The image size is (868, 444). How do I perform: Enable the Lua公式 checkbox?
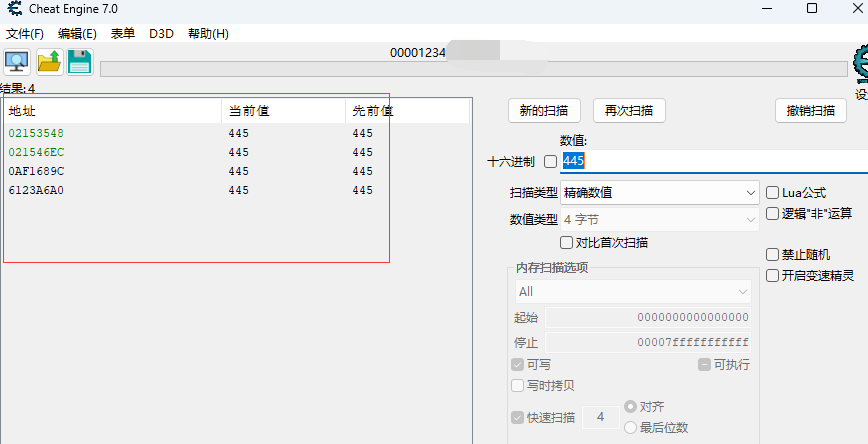tap(772, 193)
